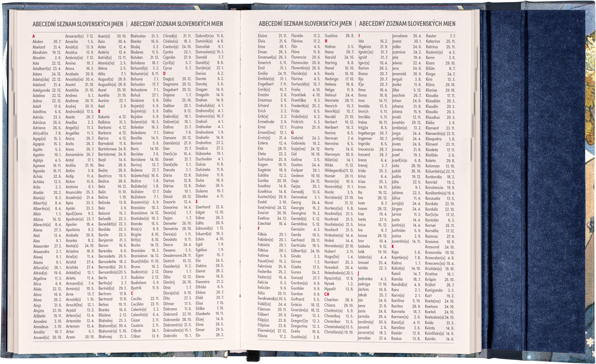Select the name Genovéva
The height and width of the screenshot is (364, 596).
click(x=299, y=197)
